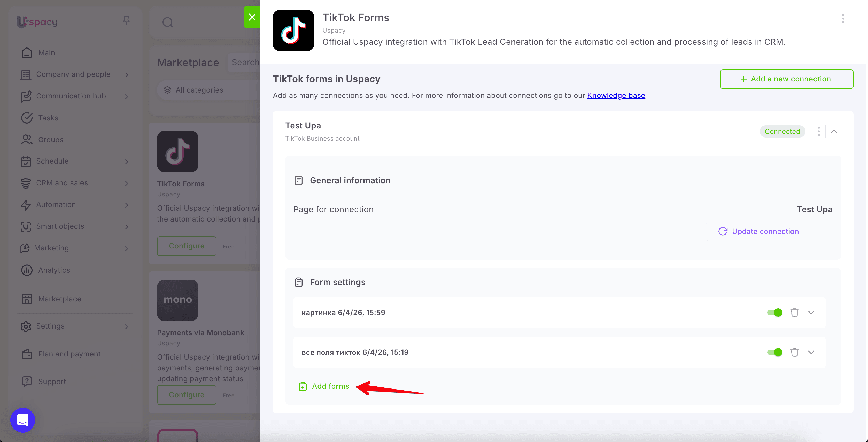Click the Smart objects icon

pyautogui.click(x=26, y=227)
